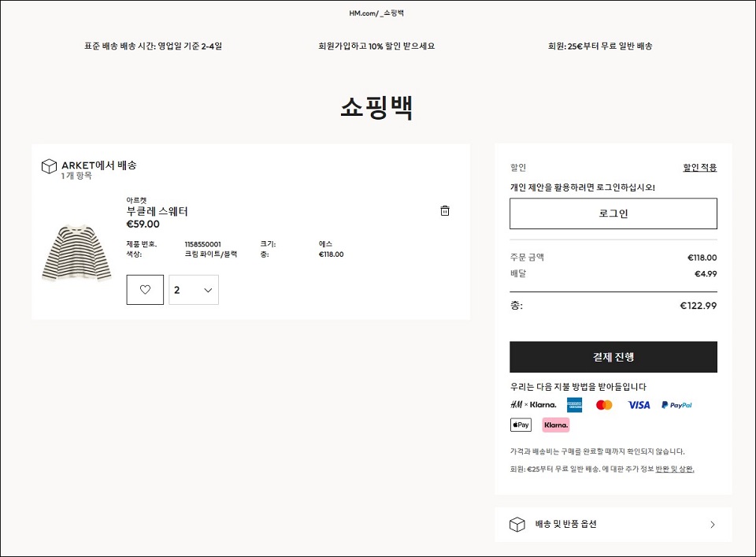The image size is (756, 557).
Task: Click the 주문 금액 label
Action: click(x=527, y=257)
